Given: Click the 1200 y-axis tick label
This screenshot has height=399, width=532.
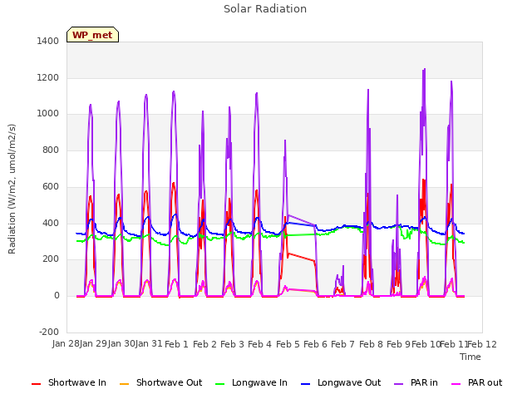Looking at the screenshot, I should (48, 77).
